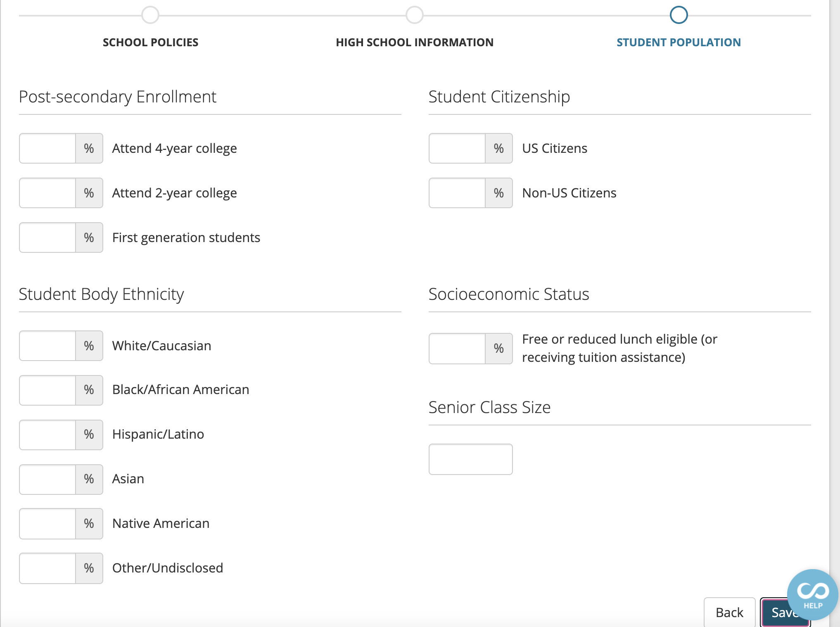Click the Student Body Ethnicity heading

click(102, 294)
